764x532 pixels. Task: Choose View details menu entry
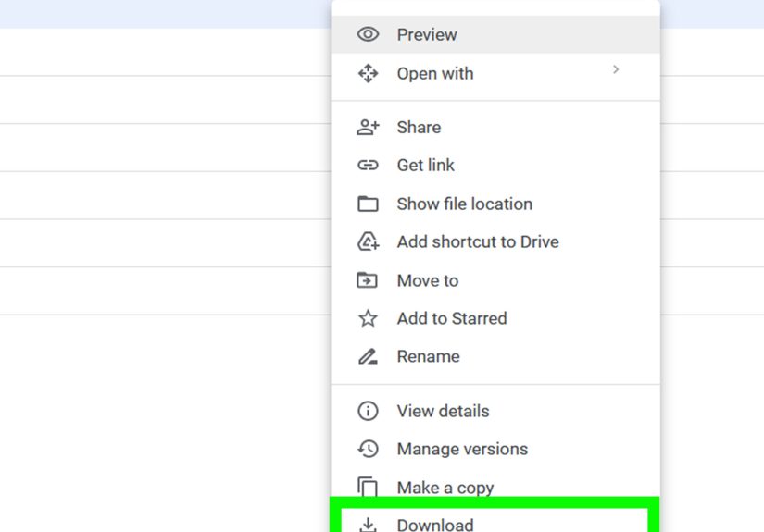click(x=495, y=411)
